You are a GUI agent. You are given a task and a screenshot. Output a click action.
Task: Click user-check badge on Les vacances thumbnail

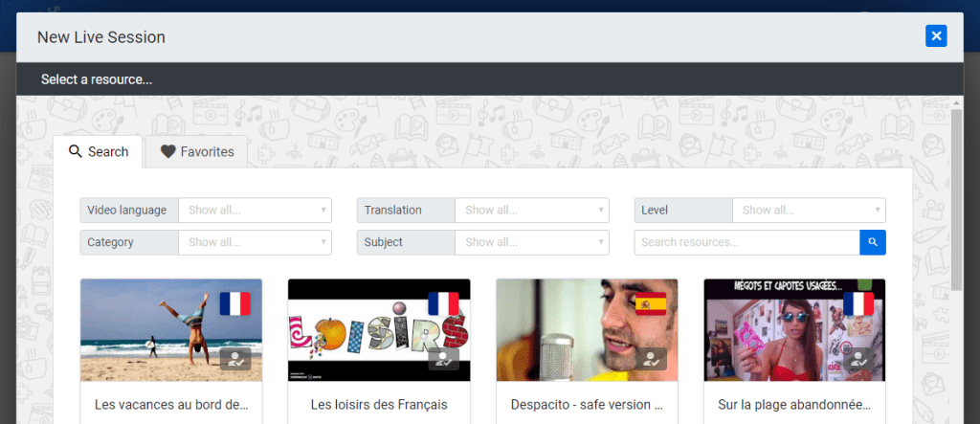pos(235,359)
